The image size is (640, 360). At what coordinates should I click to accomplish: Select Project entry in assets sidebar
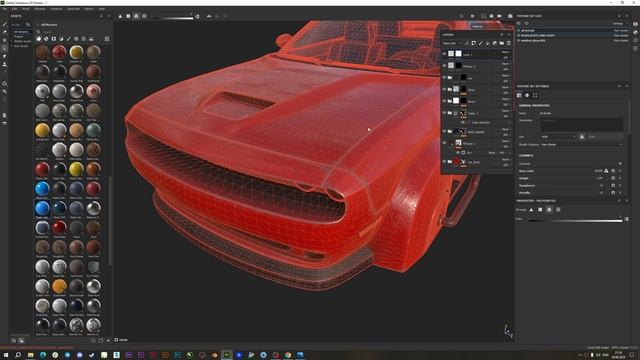(19, 36)
